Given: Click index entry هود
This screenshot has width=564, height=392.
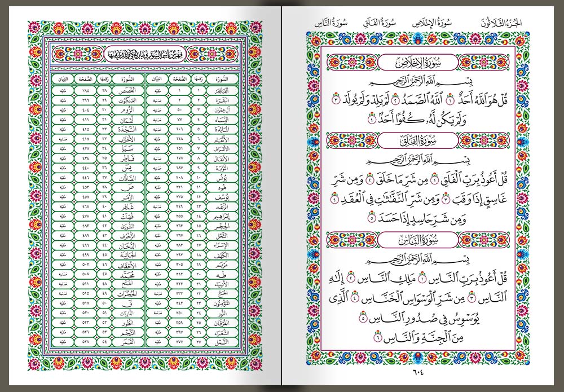Looking at the screenshot, I should (x=222, y=188).
